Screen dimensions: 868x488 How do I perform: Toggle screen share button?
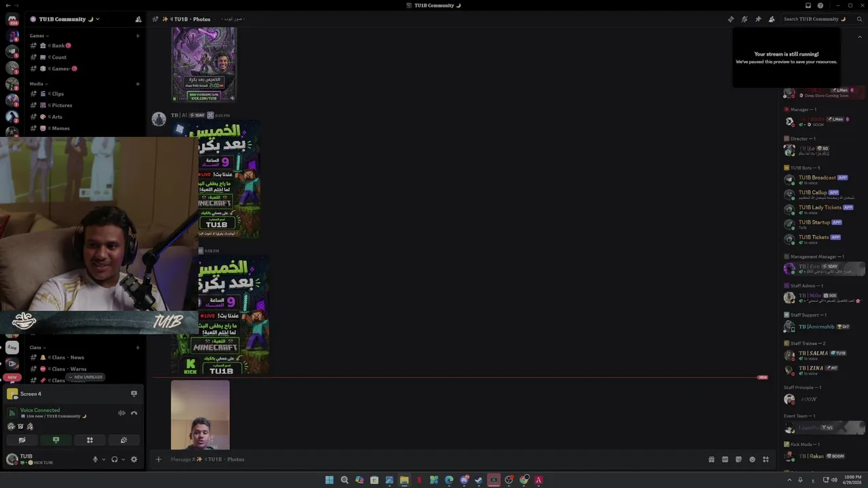(x=56, y=440)
